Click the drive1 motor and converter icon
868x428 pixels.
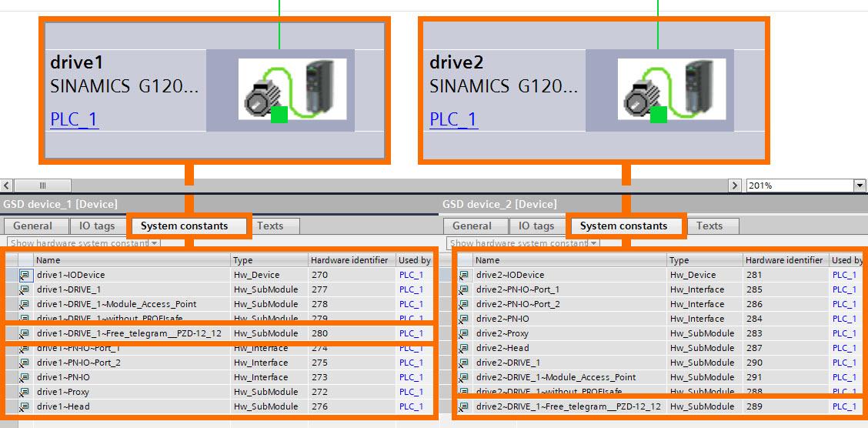292,89
